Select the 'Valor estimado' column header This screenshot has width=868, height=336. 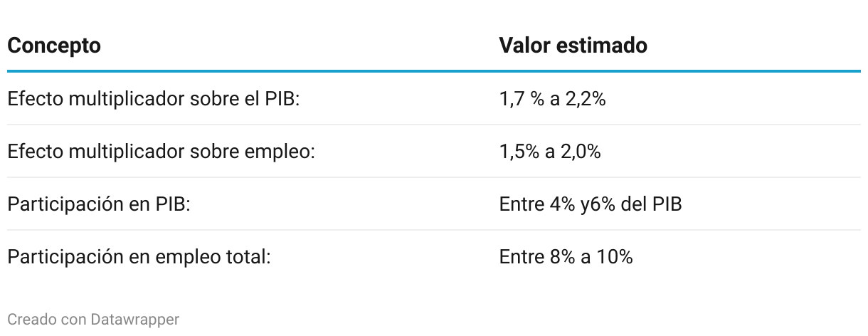[573, 46]
